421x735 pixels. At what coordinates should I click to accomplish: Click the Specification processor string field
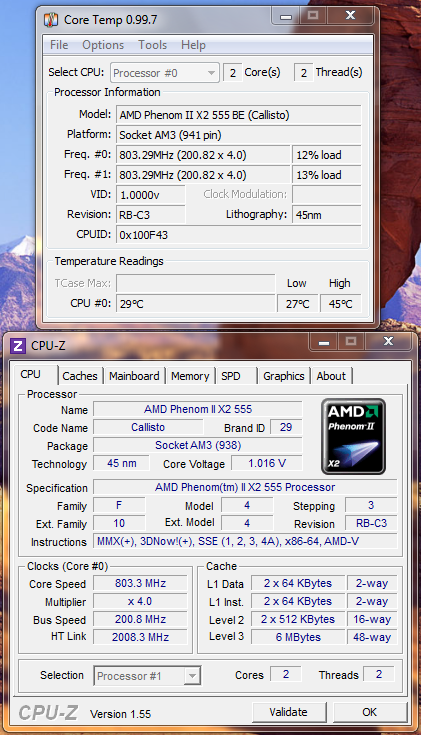245,487
